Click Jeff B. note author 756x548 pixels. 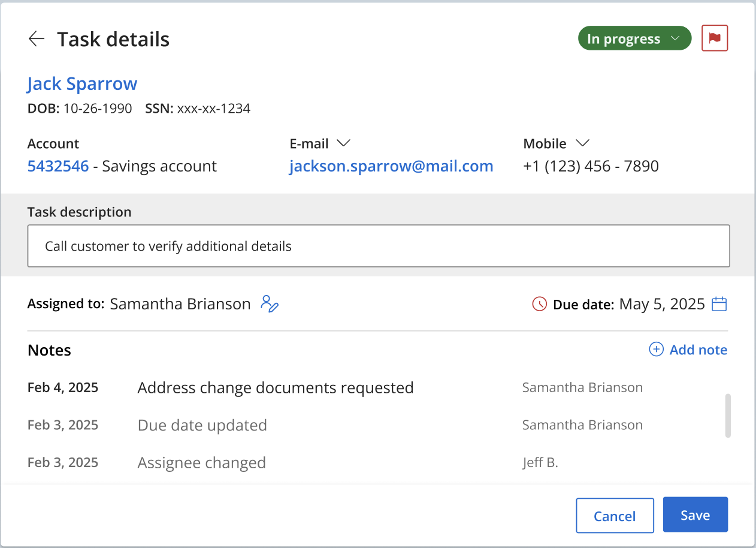540,463
